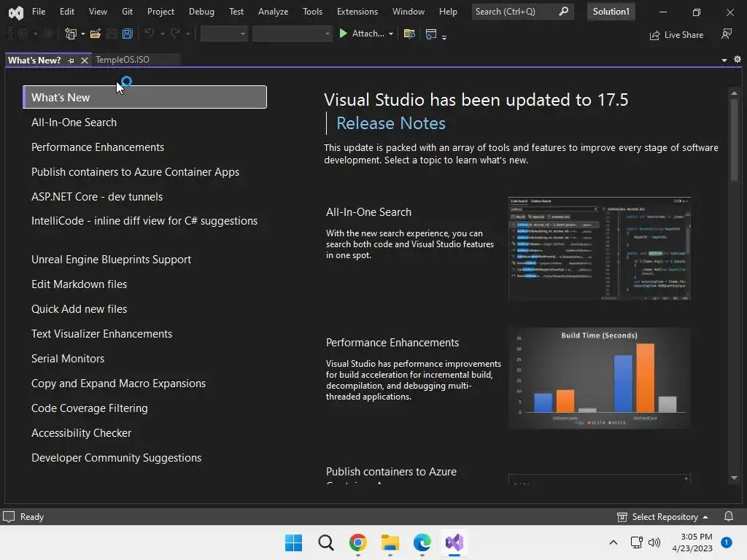This screenshot has height=560, width=747.
Task: Select Serial Monitors topic
Action: click(68, 359)
